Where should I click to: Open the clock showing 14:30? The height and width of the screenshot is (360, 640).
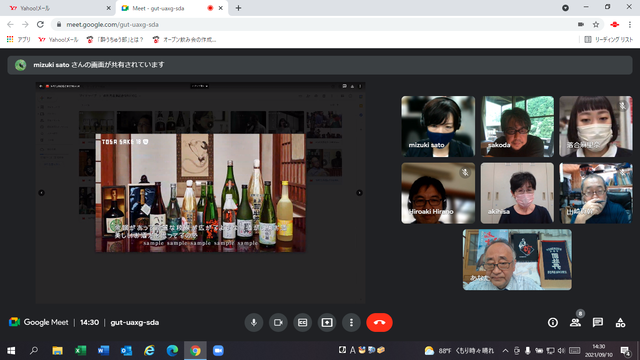click(x=599, y=351)
